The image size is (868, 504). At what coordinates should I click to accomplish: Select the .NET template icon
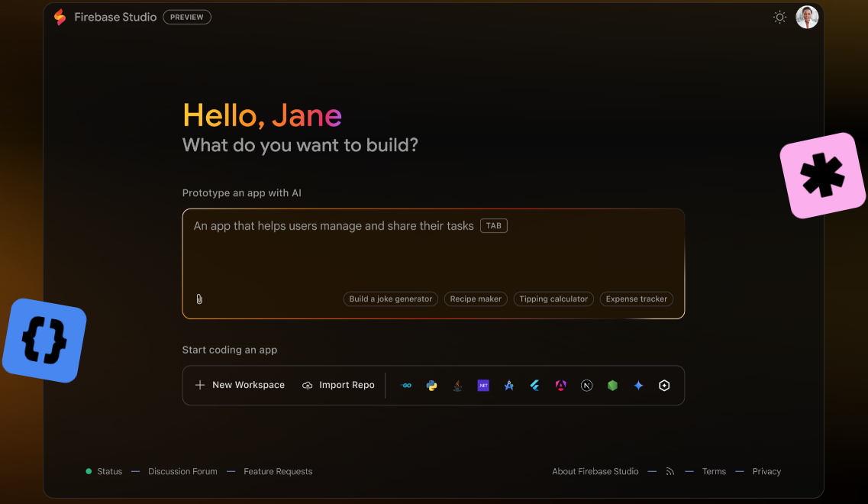pos(483,386)
